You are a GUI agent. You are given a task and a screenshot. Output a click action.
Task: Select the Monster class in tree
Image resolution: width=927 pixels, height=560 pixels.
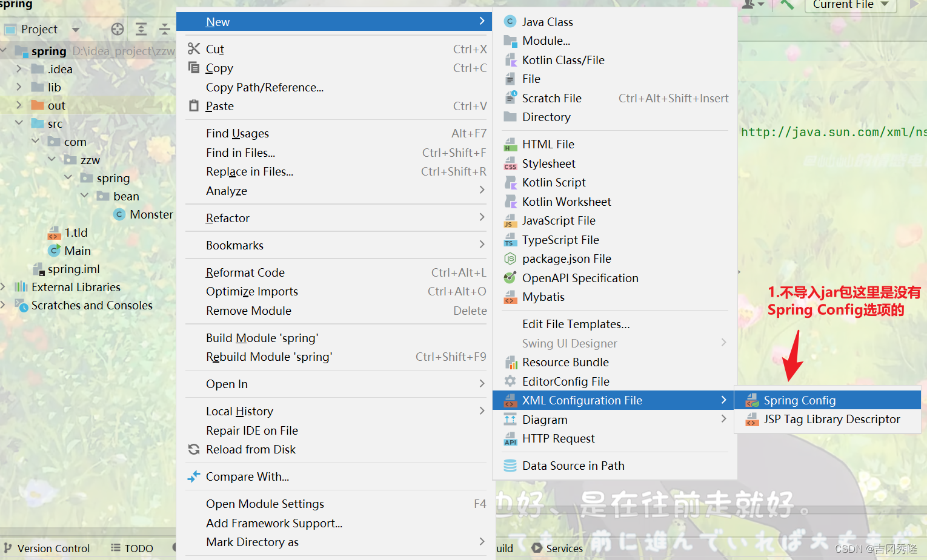(x=144, y=214)
